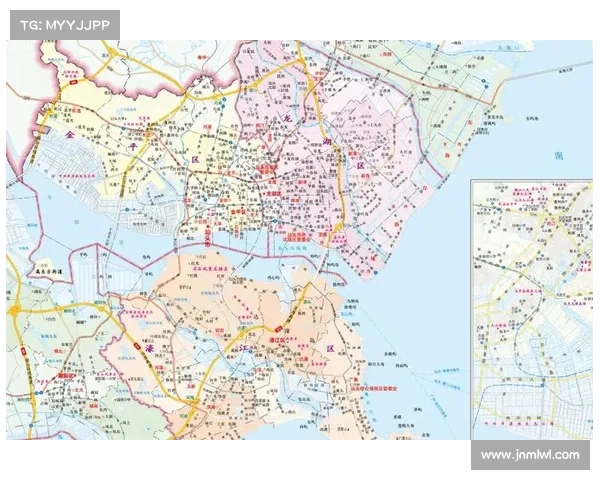This screenshot has width=600, height=480.
Task: Click the TG: MYYJJPP watermark label
Action: point(64,24)
